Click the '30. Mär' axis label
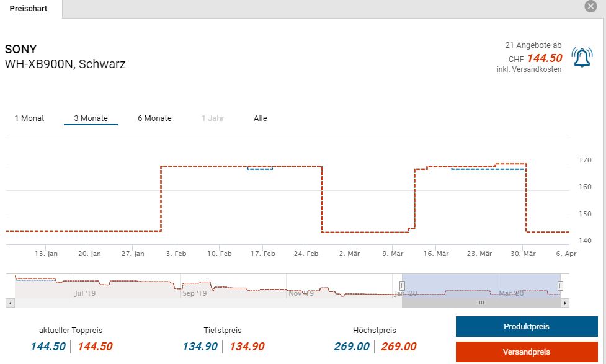The image size is (606, 364). [523, 254]
